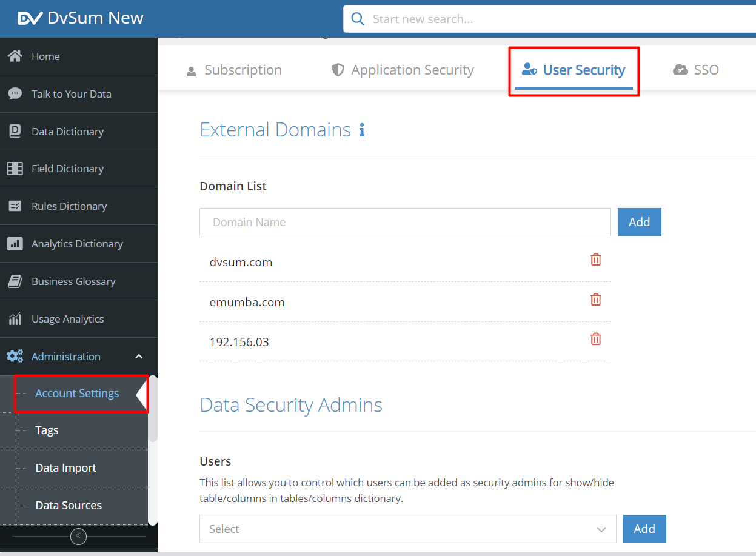Click the SSO cloud icon

point(680,70)
